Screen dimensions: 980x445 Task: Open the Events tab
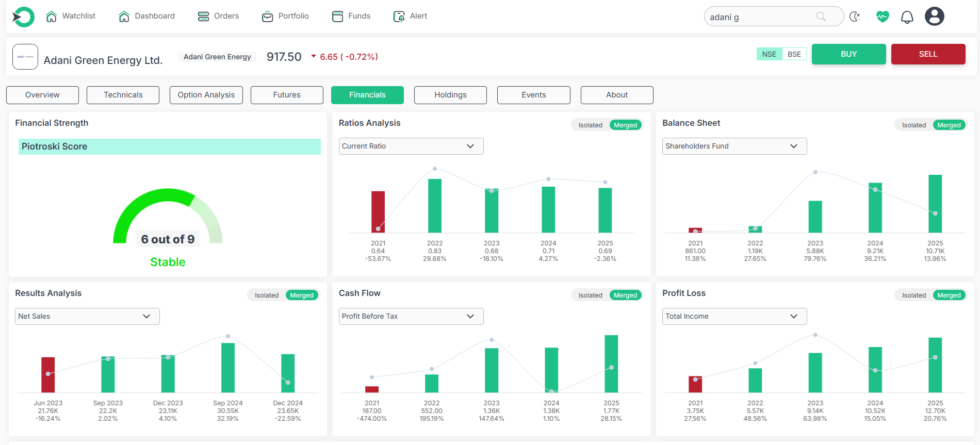click(x=534, y=95)
